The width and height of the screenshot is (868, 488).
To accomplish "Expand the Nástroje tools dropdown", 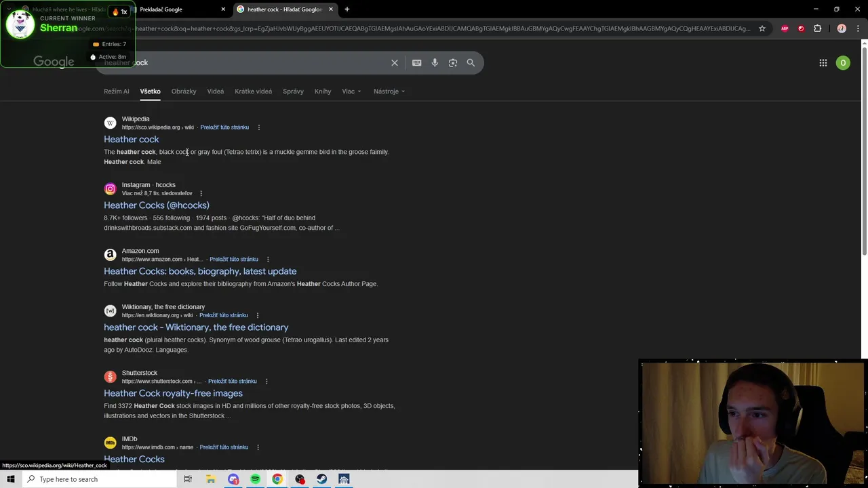I will [x=389, y=91].
